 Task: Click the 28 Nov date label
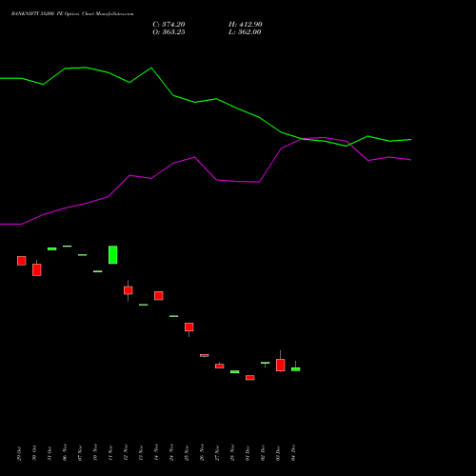(x=232, y=452)
